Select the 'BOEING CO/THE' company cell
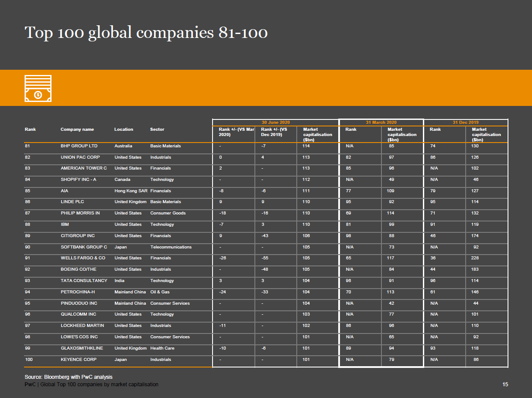This screenshot has height=398, width=532. pos(79,269)
